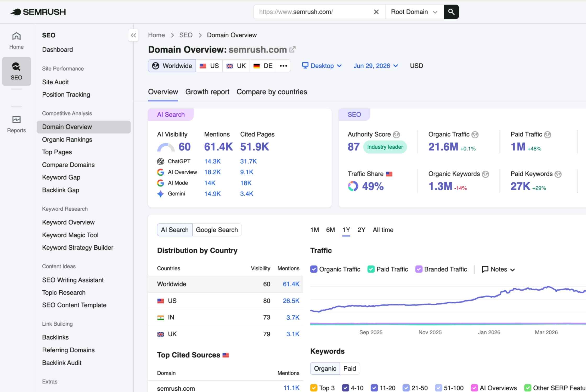Image resolution: width=586 pixels, height=392 pixels.
Task: Click the Google AI Mode icon
Action: pos(161,183)
